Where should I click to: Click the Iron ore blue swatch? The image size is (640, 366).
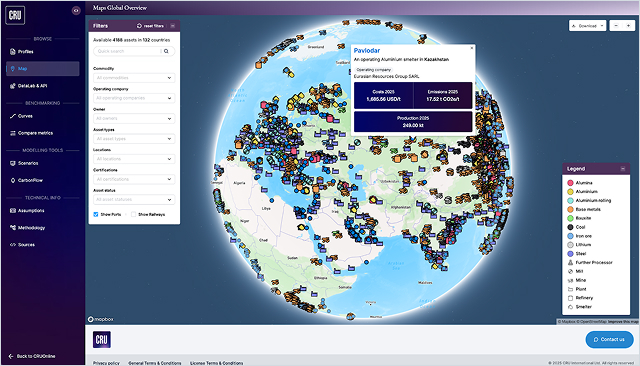tap(570, 236)
